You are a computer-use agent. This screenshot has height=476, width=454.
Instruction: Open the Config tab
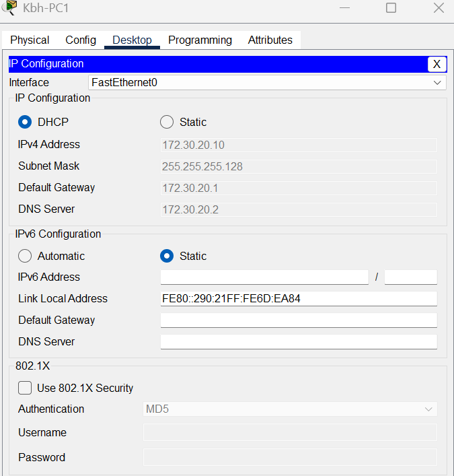(81, 40)
